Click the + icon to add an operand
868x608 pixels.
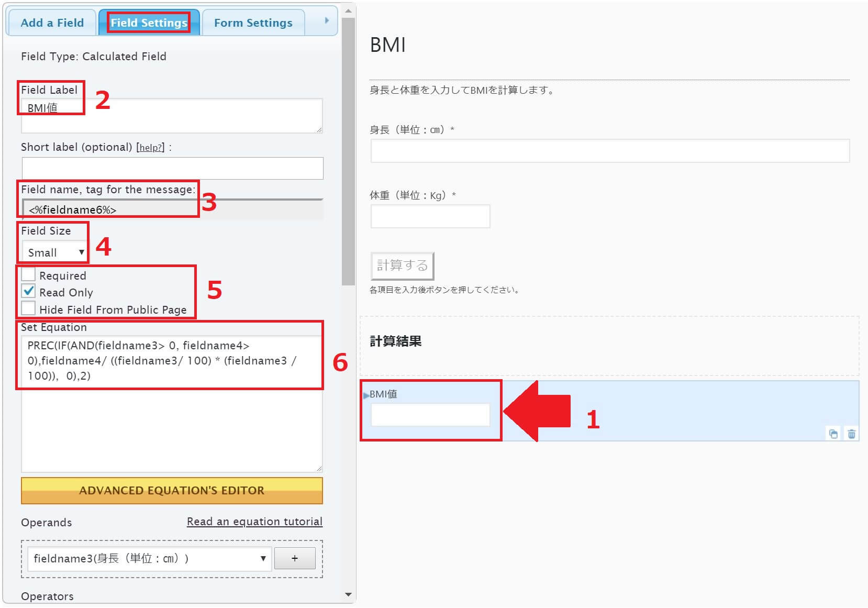click(x=295, y=558)
